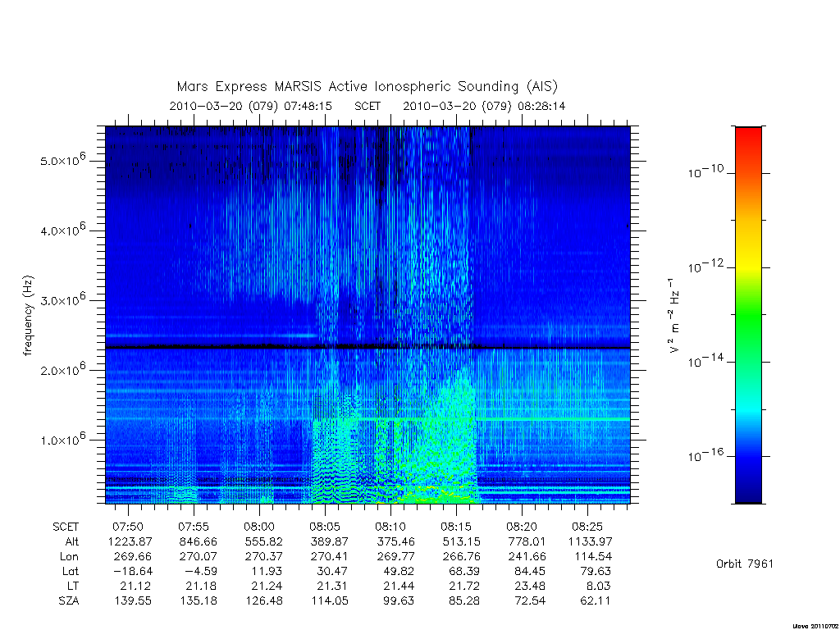Click local time value 23.48
840x630 pixels.
point(530,586)
